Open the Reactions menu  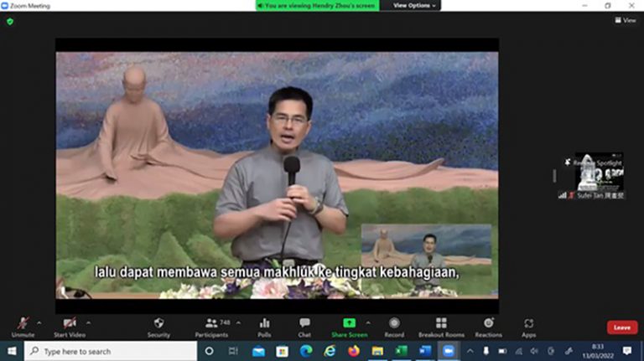[x=488, y=327]
